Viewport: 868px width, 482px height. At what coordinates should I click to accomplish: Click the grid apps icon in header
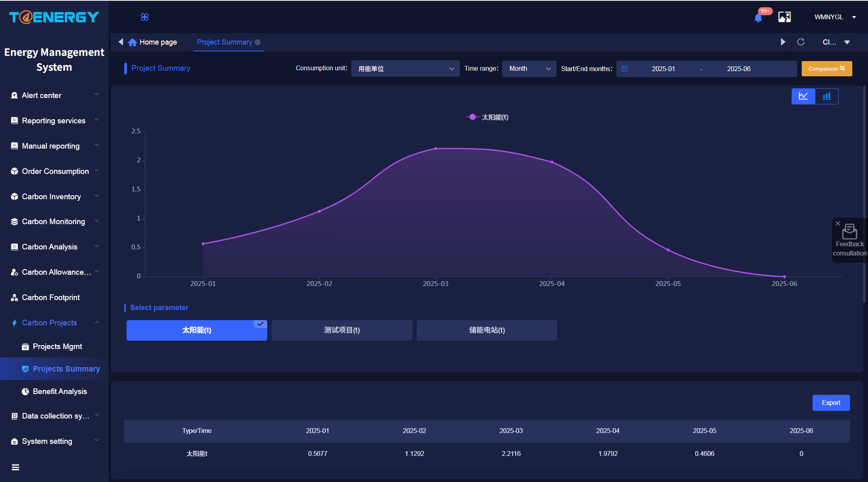145,17
